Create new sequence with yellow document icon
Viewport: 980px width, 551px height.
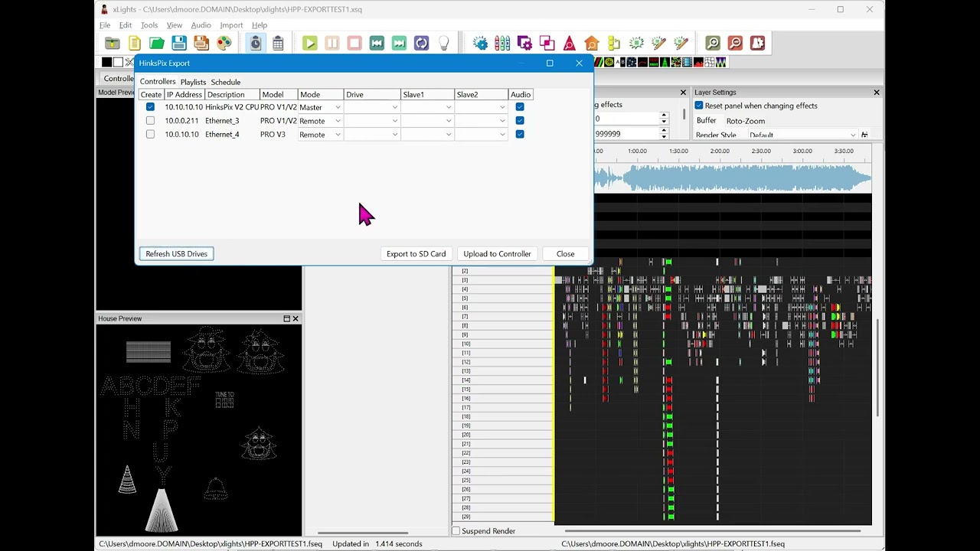click(x=135, y=44)
